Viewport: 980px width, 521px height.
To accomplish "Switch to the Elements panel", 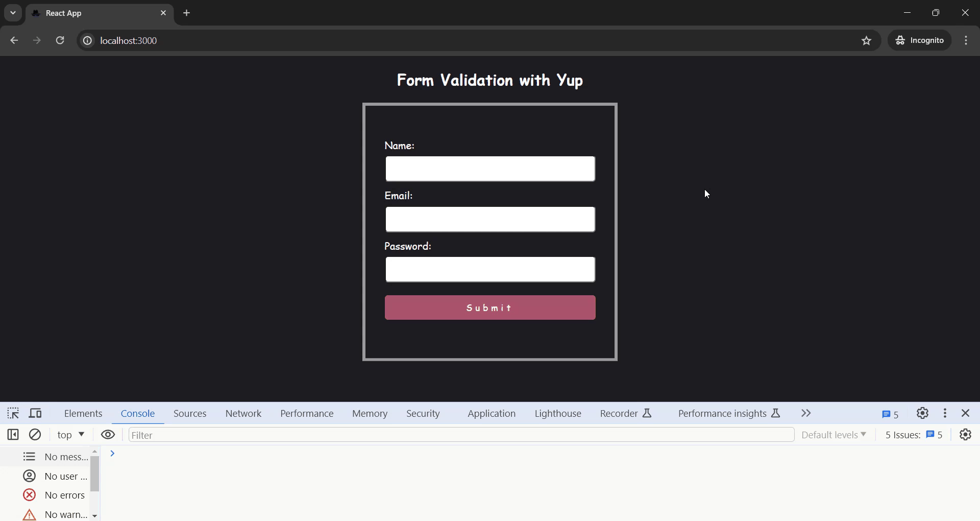I will point(83,414).
